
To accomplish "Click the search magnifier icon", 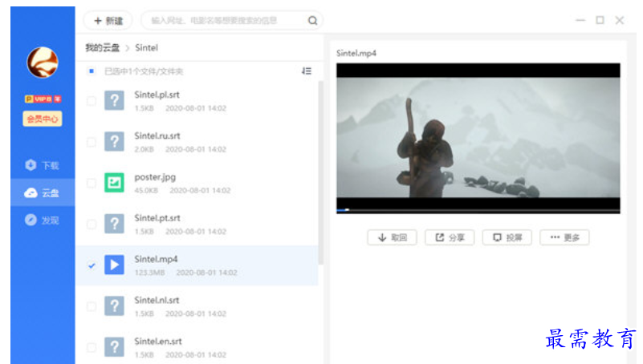I will point(313,21).
